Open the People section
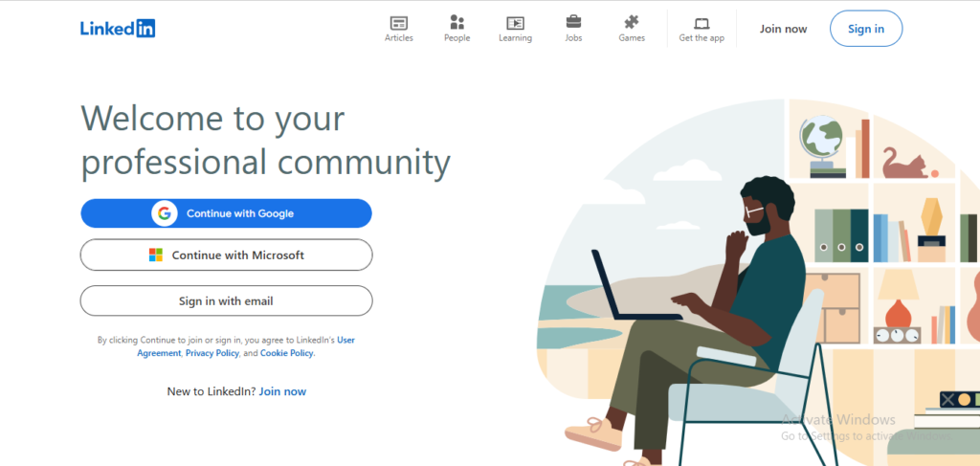Viewport: 980px width, 466px height. (x=457, y=29)
